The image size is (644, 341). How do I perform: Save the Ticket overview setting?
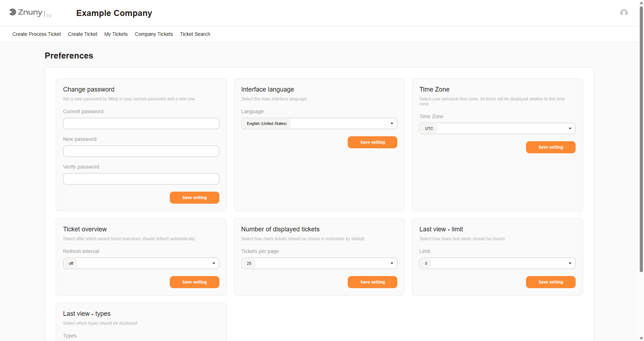point(194,282)
